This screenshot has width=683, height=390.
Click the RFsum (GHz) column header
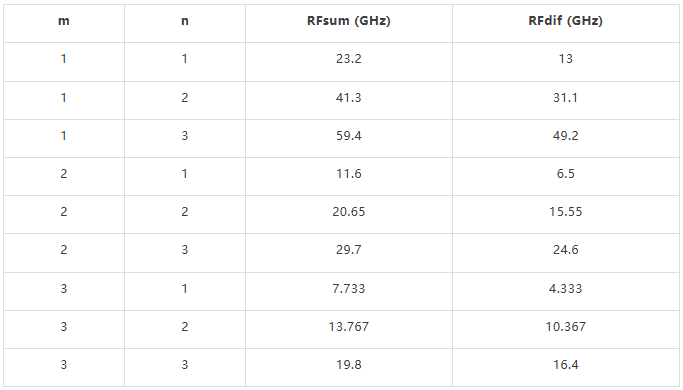[x=348, y=20]
